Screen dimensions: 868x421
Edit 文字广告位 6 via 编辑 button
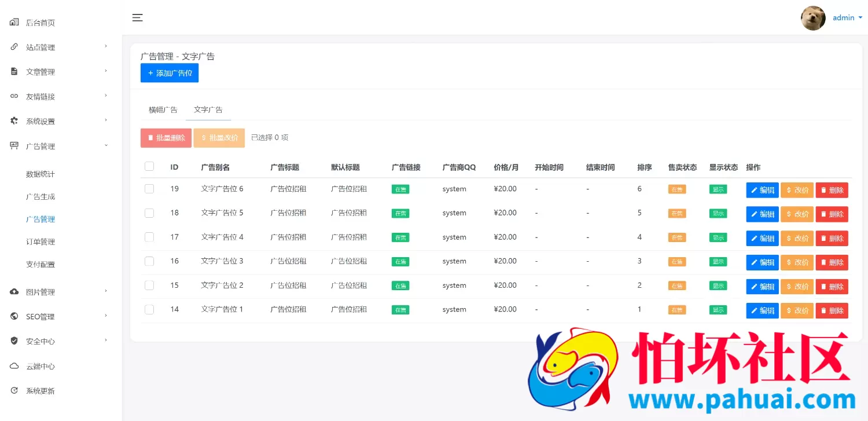(762, 190)
